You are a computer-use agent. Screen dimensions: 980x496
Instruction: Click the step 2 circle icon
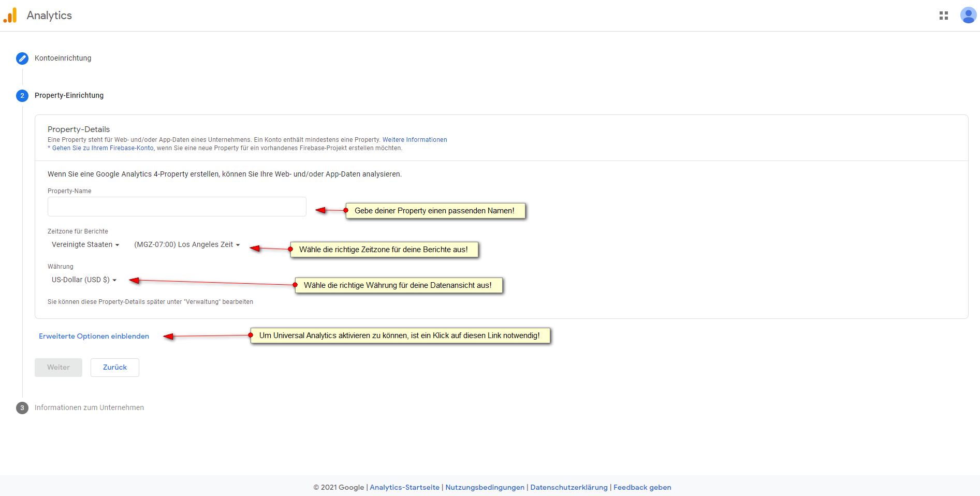[22, 96]
